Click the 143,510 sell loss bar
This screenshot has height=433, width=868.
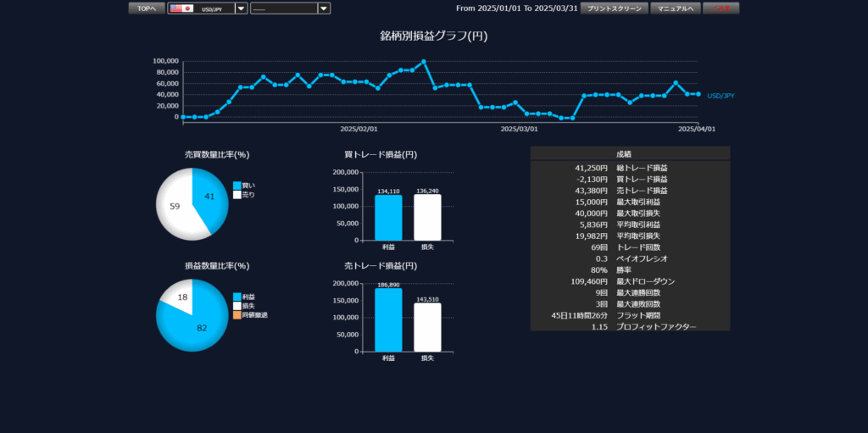click(427, 327)
